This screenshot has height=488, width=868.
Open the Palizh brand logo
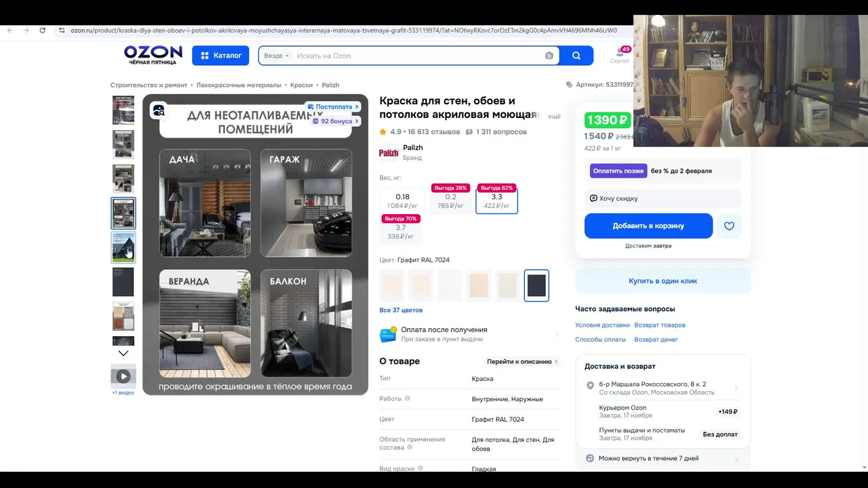[x=389, y=152]
